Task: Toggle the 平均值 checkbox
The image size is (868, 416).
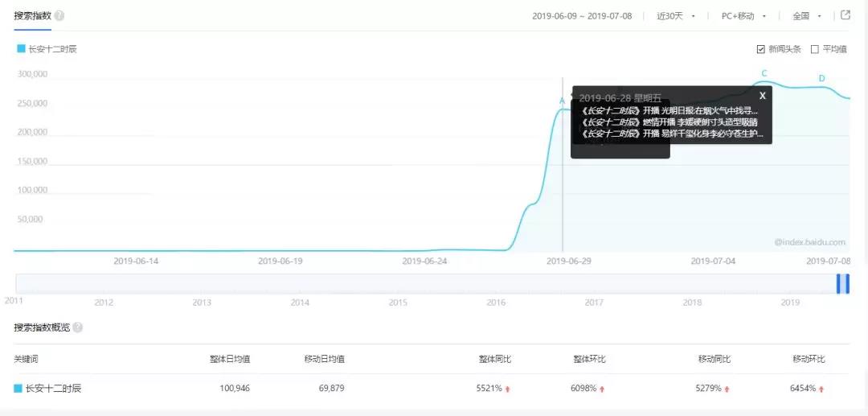Action: [814, 49]
